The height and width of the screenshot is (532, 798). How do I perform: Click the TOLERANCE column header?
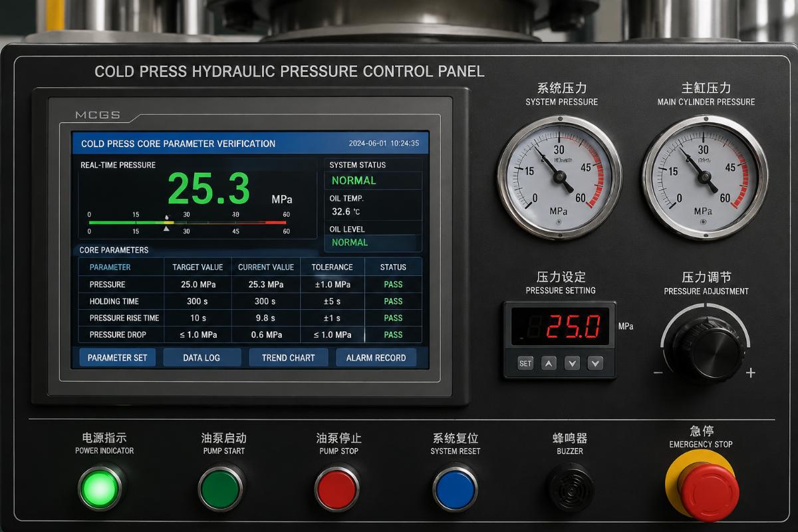332,267
